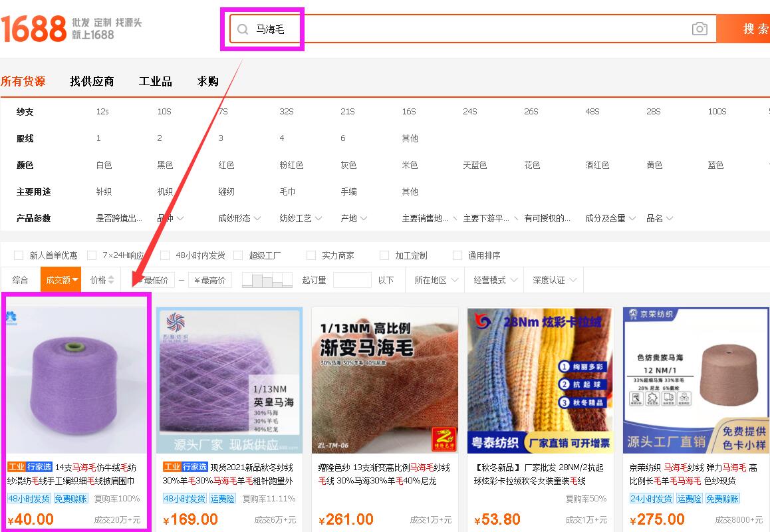Open the 工业品 tab
The image size is (770, 532).
155,81
